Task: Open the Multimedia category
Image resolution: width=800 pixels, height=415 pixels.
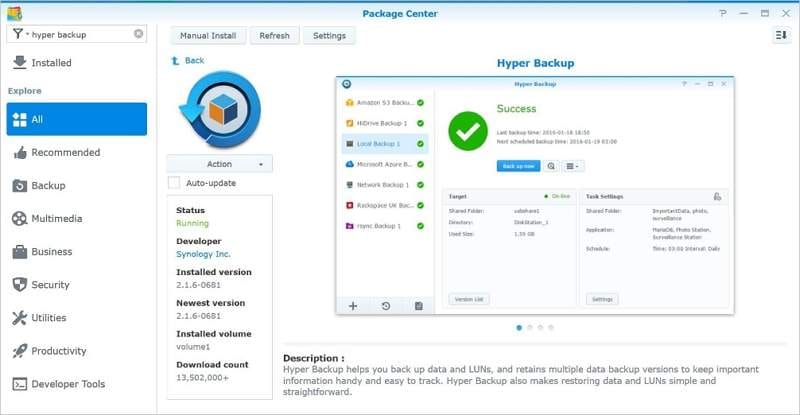Action: coord(77,218)
